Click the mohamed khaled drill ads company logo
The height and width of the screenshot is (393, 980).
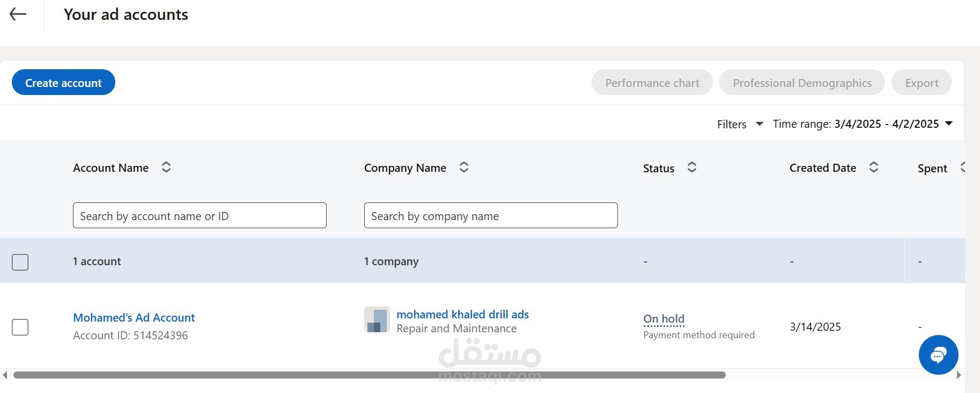point(377,320)
